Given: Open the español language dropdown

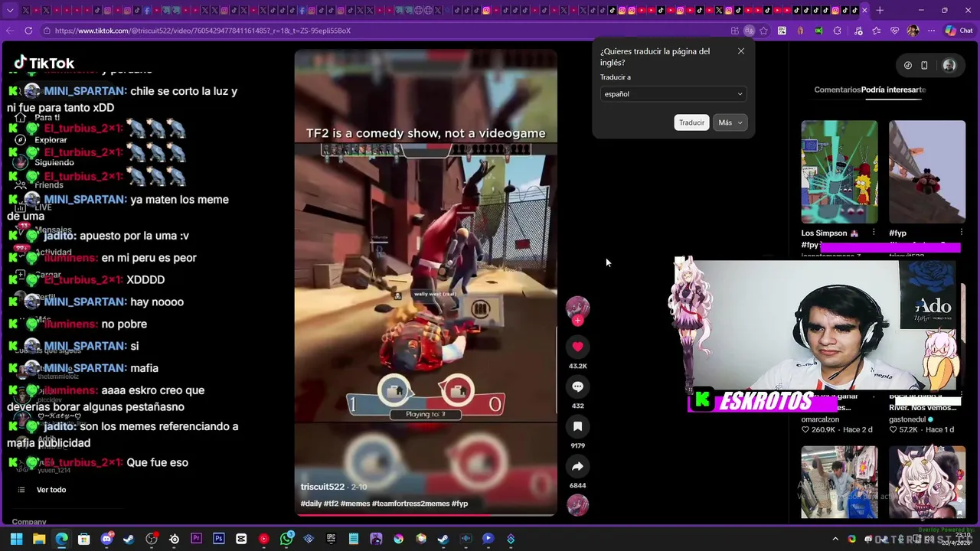Looking at the screenshot, I should point(673,94).
